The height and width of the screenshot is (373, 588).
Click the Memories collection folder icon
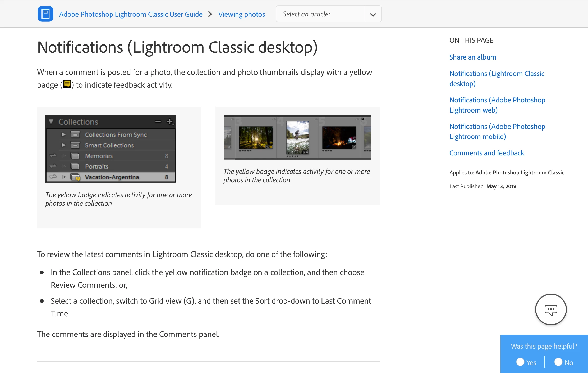tap(75, 156)
